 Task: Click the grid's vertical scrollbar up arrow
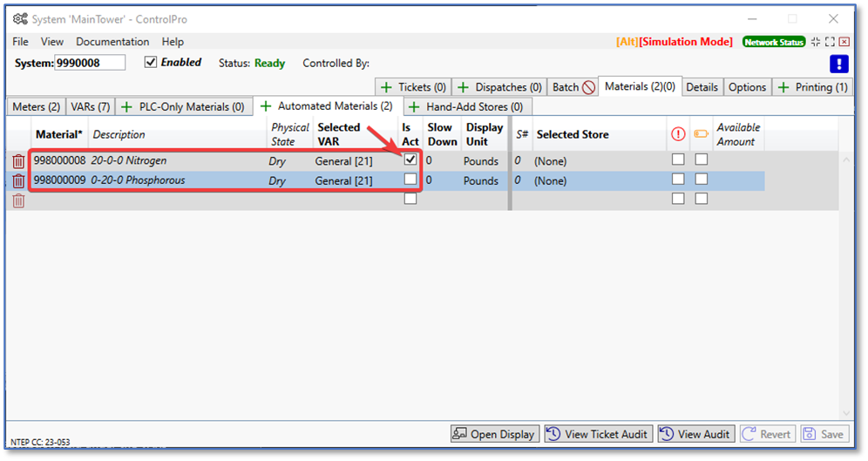(x=845, y=160)
